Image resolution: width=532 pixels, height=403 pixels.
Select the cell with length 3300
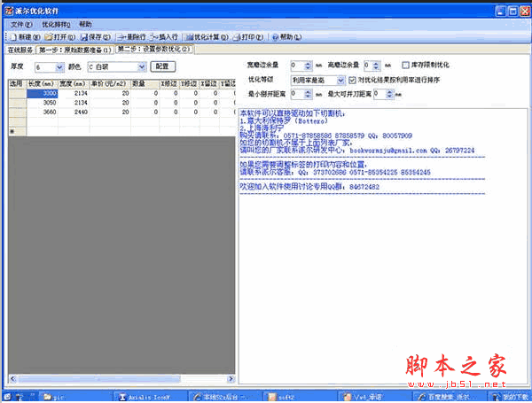tap(43, 93)
